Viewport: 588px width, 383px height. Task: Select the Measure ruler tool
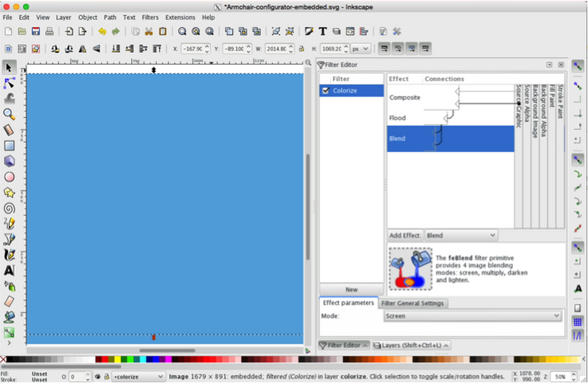click(9, 130)
